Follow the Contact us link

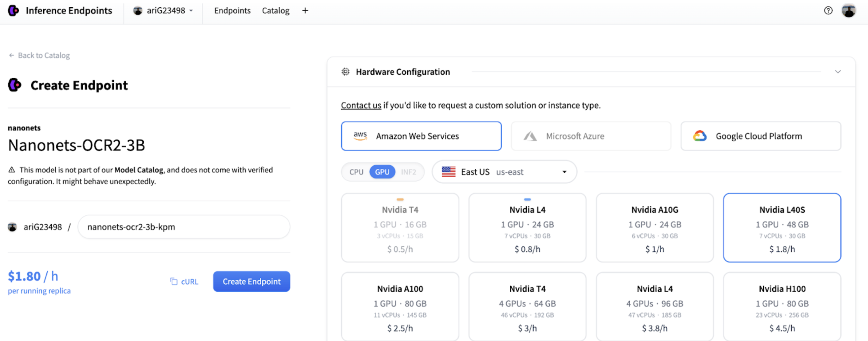(x=361, y=105)
